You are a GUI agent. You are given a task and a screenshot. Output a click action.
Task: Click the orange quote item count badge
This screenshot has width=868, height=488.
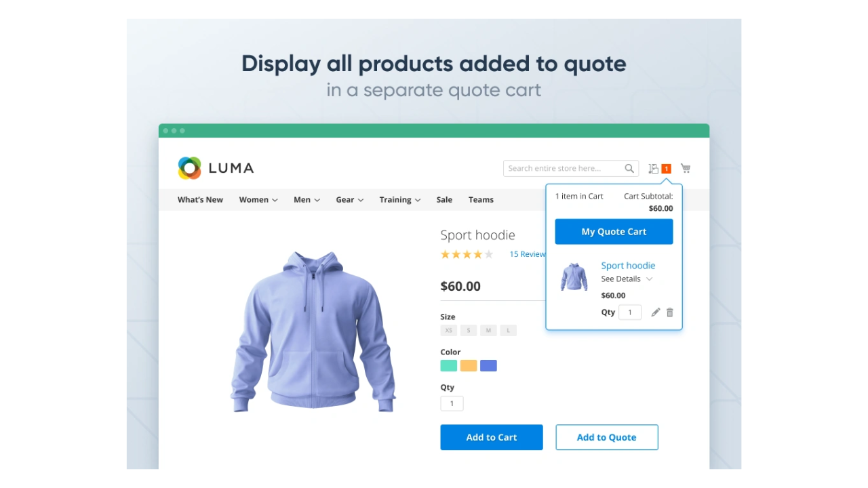pyautogui.click(x=667, y=168)
